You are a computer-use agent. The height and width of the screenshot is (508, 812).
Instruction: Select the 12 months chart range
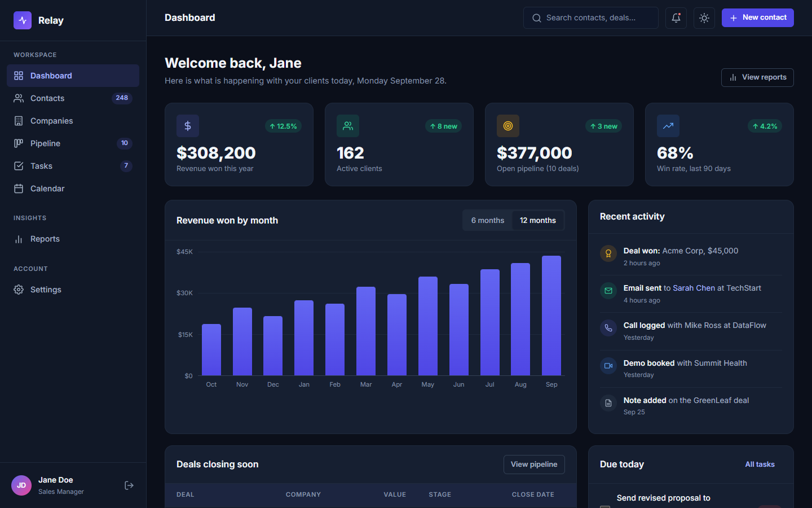[x=538, y=221]
